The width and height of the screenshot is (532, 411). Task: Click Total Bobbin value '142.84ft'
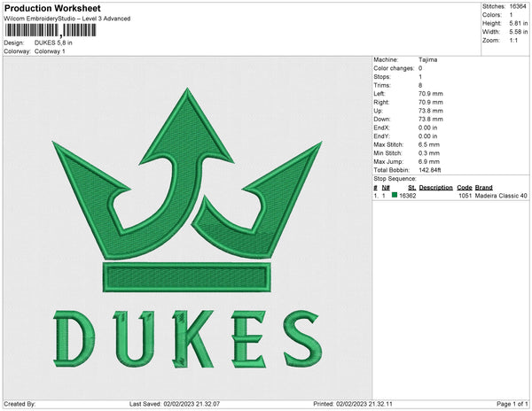[x=429, y=170]
